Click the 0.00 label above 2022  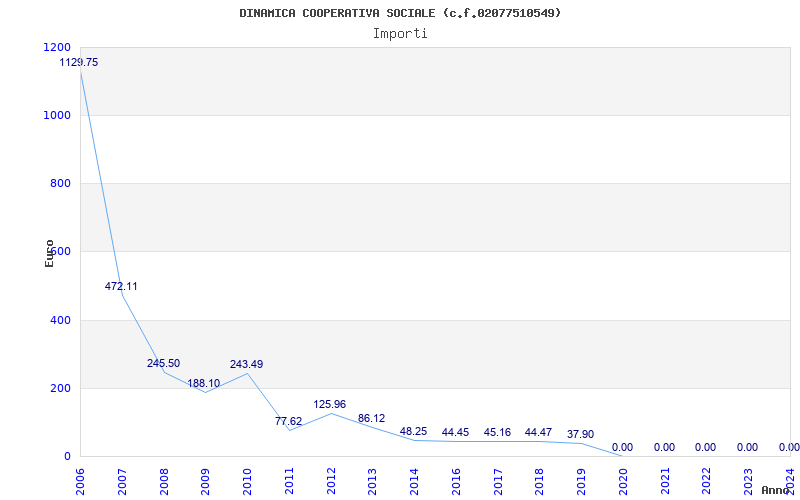705,447
